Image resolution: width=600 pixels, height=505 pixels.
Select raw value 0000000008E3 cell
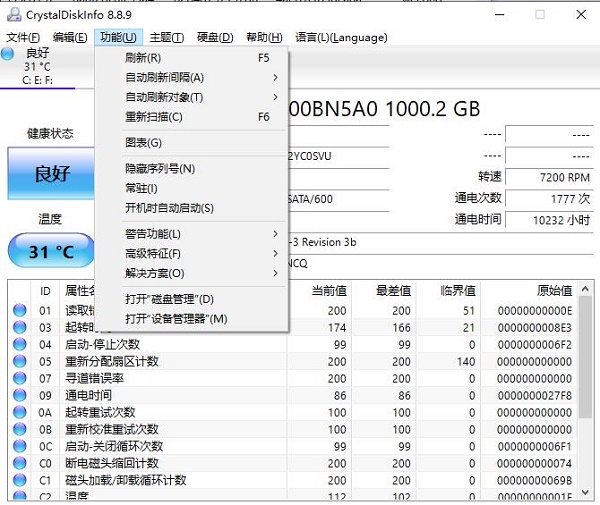(535, 328)
